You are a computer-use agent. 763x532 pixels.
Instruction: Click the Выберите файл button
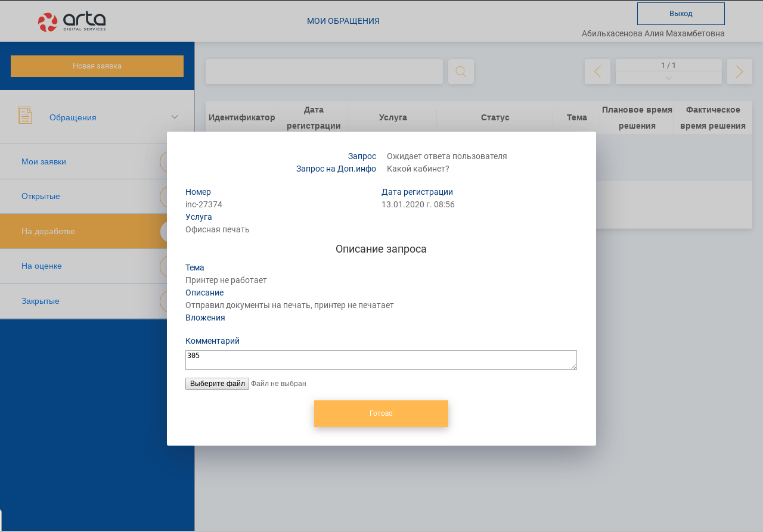(x=217, y=384)
